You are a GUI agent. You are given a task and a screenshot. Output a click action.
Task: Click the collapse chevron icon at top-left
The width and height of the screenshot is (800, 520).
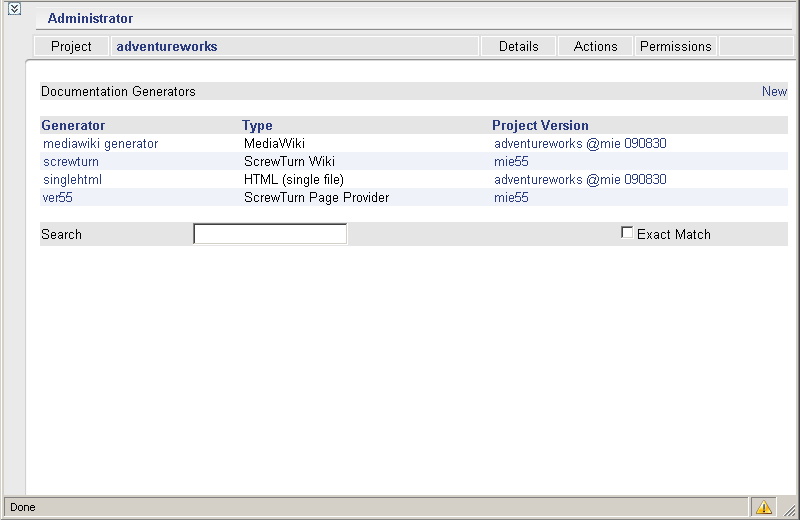[x=14, y=9]
